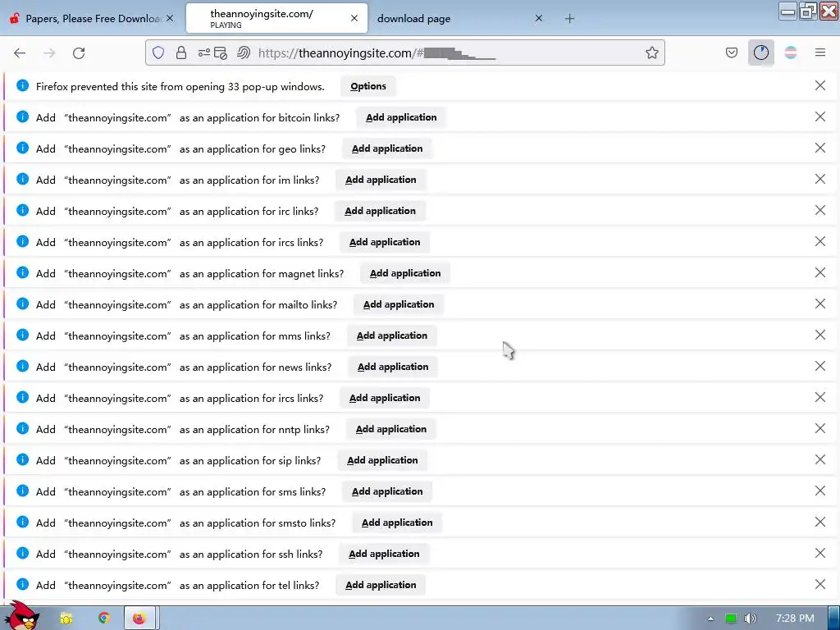Add application for news links

point(393,367)
